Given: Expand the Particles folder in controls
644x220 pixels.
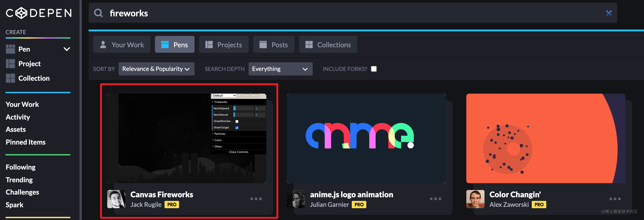Looking at the screenshot, I should [x=239, y=134].
